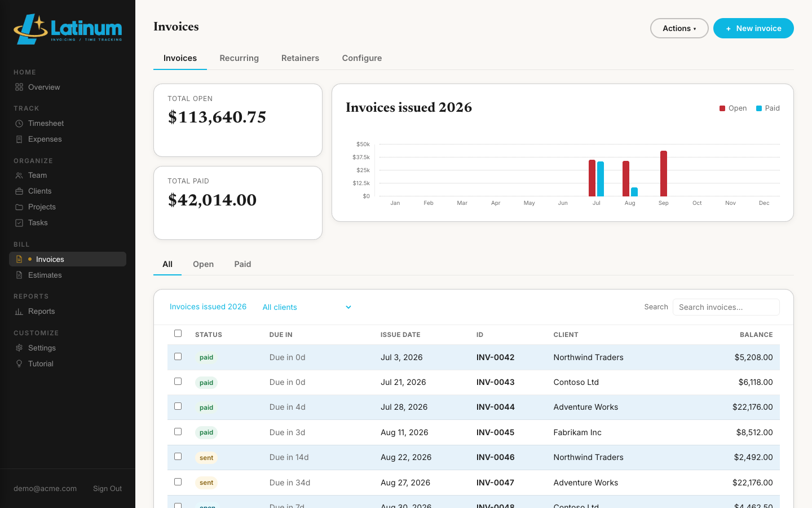Click the red Open legend swatch

722,108
